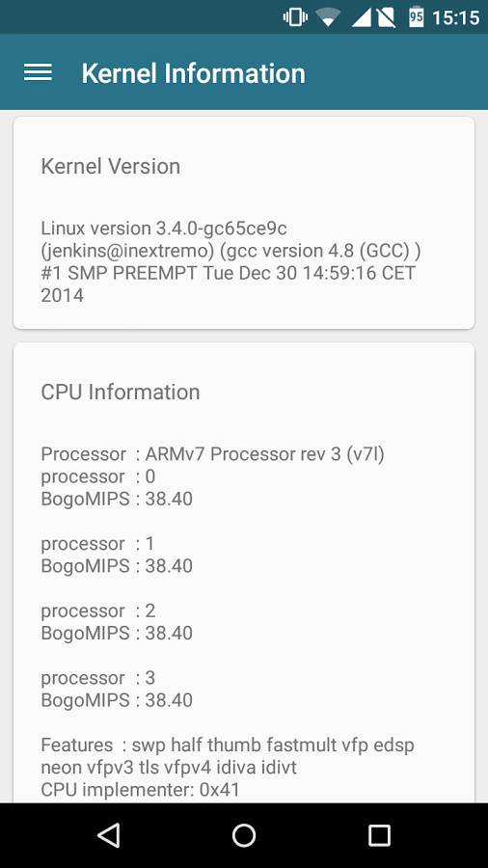Tap the missing SIM card icon

[386, 17]
